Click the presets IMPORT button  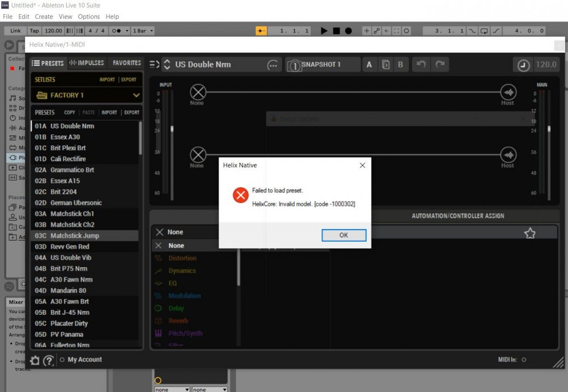[109, 112]
